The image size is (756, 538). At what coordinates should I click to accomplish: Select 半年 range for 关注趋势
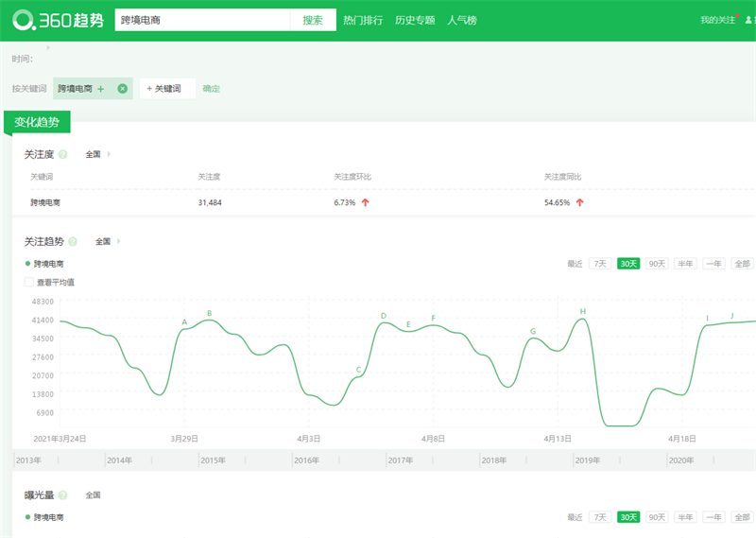tap(685, 264)
